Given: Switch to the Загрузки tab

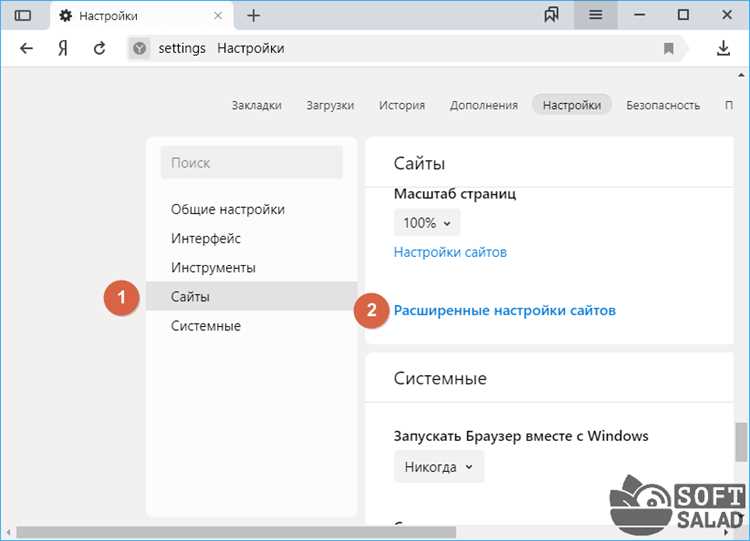Looking at the screenshot, I should (330, 105).
